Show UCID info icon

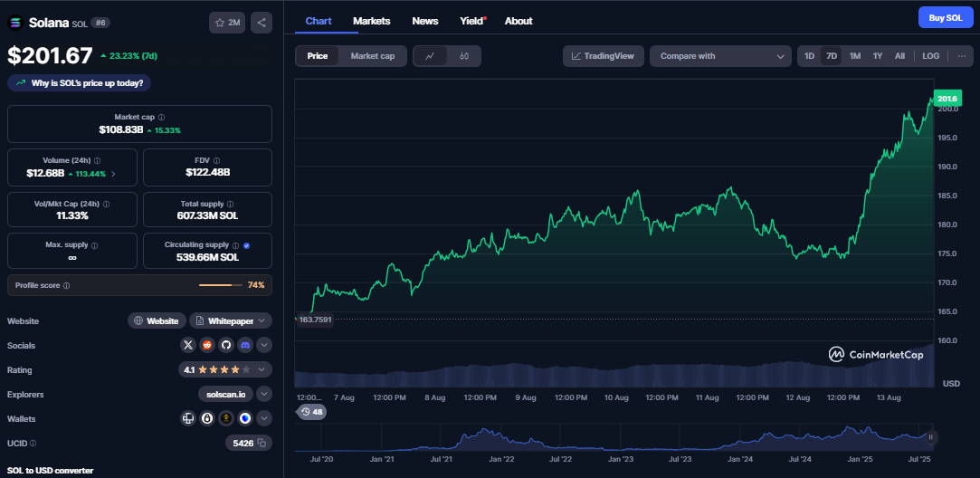point(33,443)
